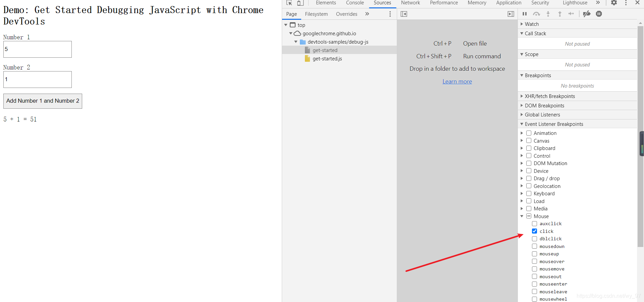
Task: Check the DOM Mutation category
Action: click(x=529, y=163)
